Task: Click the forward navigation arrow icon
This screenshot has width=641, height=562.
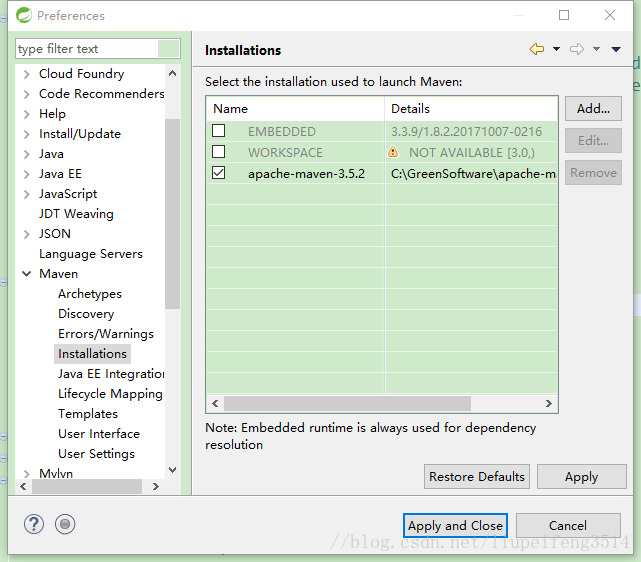Action: point(577,49)
